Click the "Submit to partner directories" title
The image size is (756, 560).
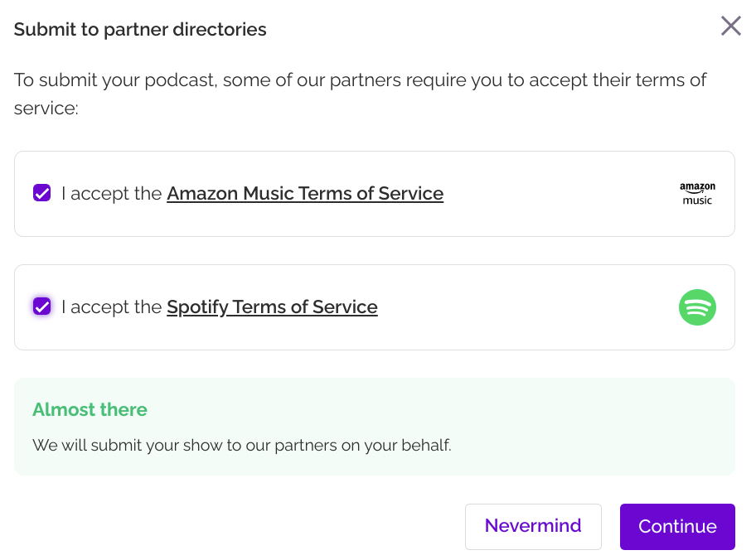click(x=140, y=30)
